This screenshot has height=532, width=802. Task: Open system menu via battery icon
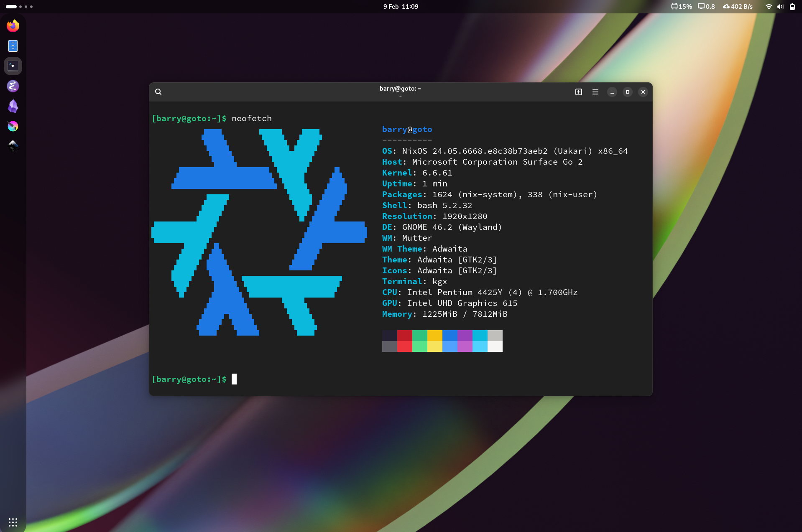[x=792, y=7]
